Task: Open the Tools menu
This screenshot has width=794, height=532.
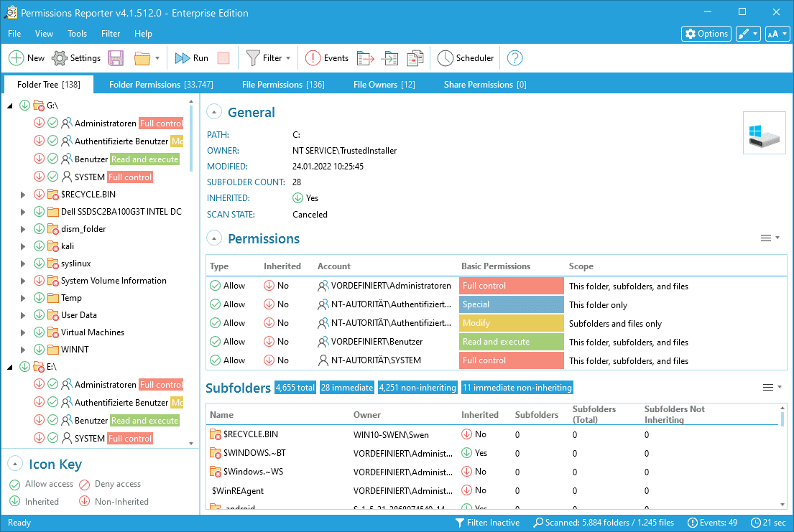Action: [77, 34]
